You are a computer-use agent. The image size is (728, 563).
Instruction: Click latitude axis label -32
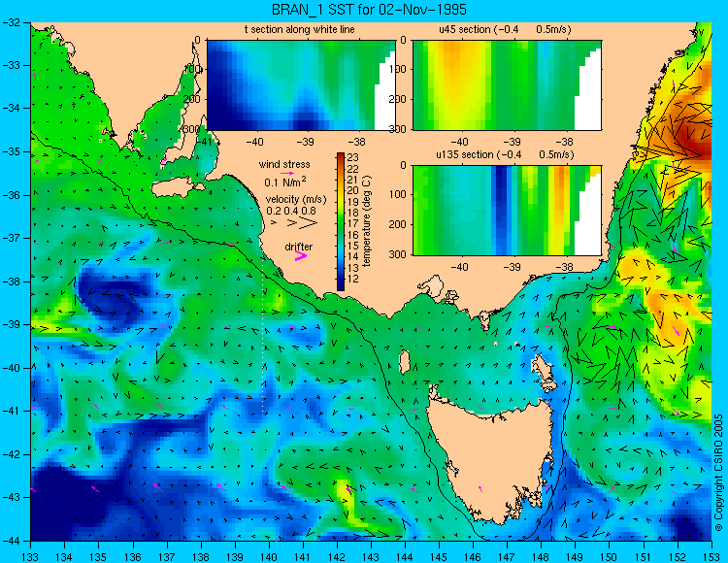coord(11,21)
